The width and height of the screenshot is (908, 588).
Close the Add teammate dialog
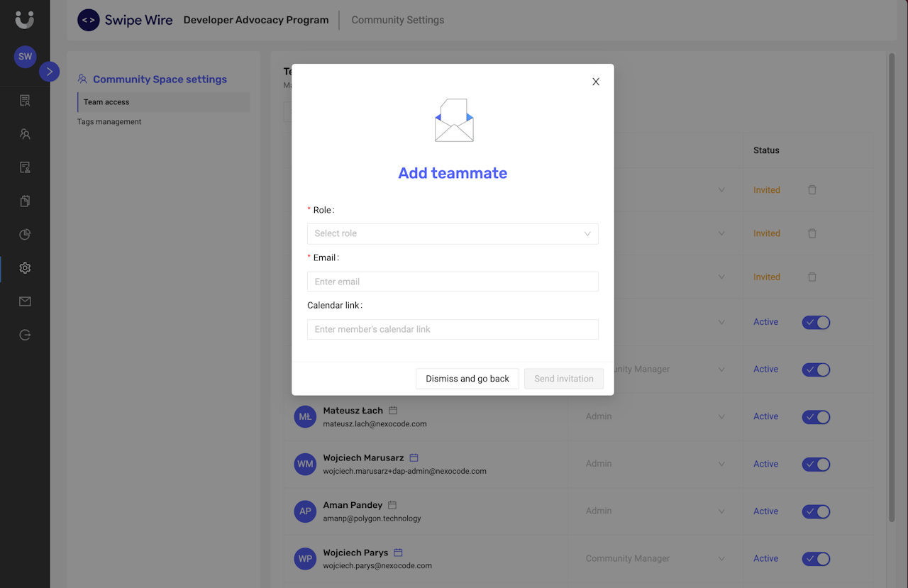tap(596, 82)
